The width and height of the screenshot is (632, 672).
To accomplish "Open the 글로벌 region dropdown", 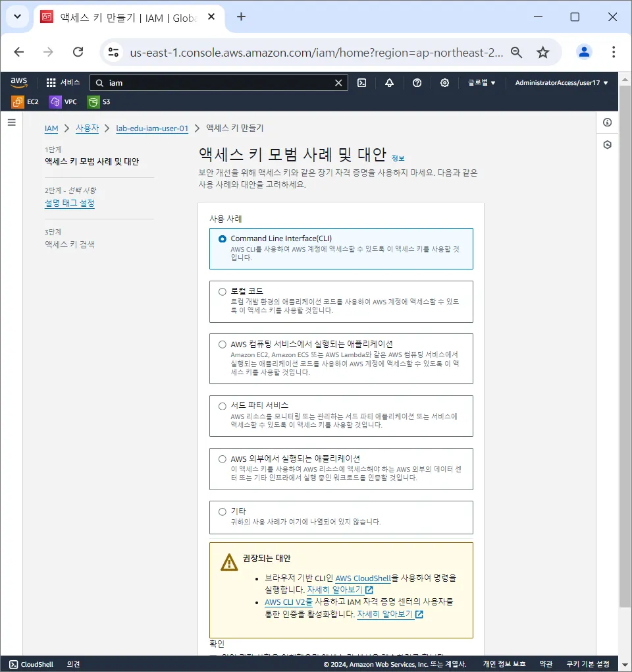I will pyautogui.click(x=481, y=83).
